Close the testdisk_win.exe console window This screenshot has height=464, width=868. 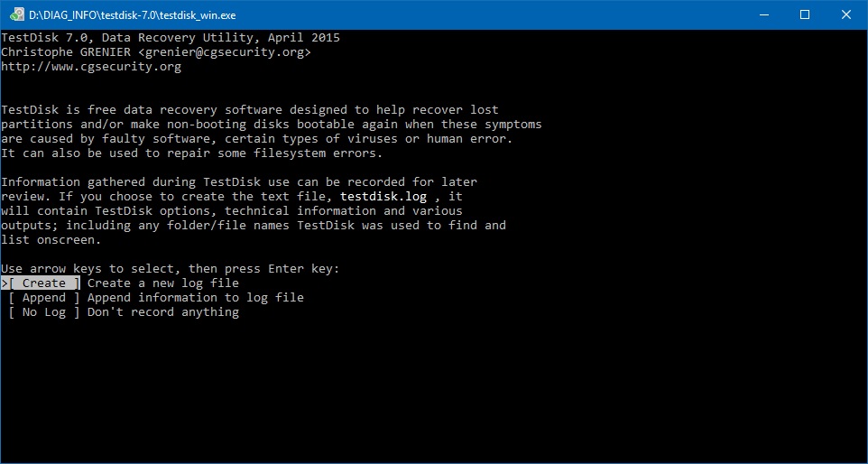point(845,15)
